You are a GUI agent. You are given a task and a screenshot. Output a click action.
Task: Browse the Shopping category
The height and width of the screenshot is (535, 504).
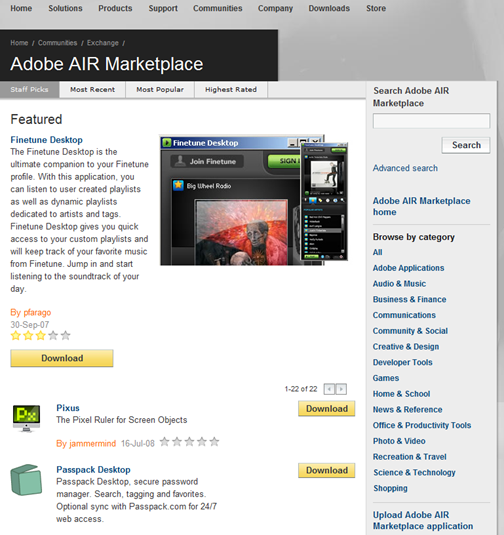(390, 488)
